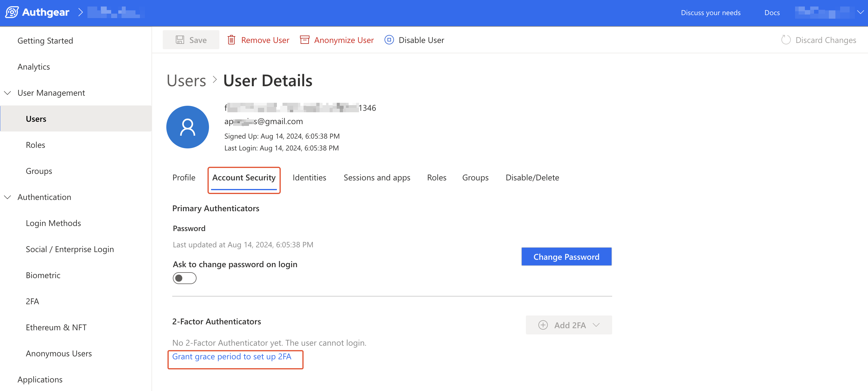Open the account menu chevron top-right
Viewport: 868px width, 391px height.
coord(860,12)
